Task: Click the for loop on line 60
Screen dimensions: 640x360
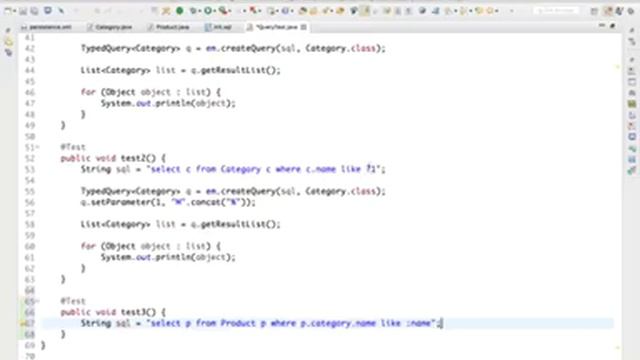Action: [x=151, y=246]
